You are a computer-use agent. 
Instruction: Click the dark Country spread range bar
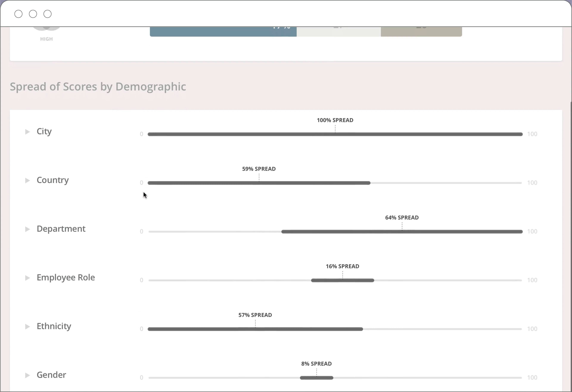click(x=222, y=183)
